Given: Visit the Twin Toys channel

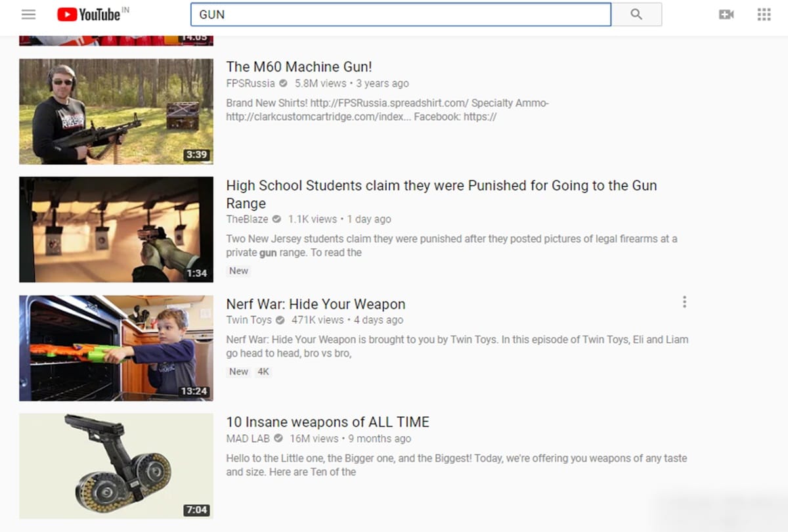Looking at the screenshot, I should (x=249, y=321).
